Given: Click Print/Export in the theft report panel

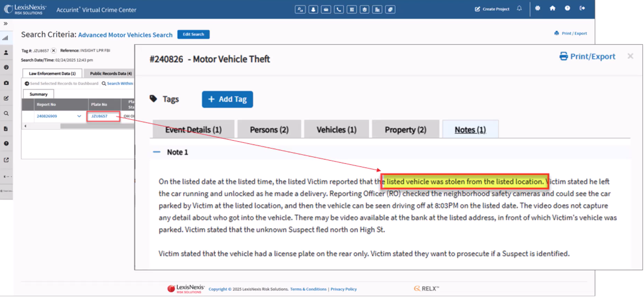Looking at the screenshot, I should [x=587, y=56].
